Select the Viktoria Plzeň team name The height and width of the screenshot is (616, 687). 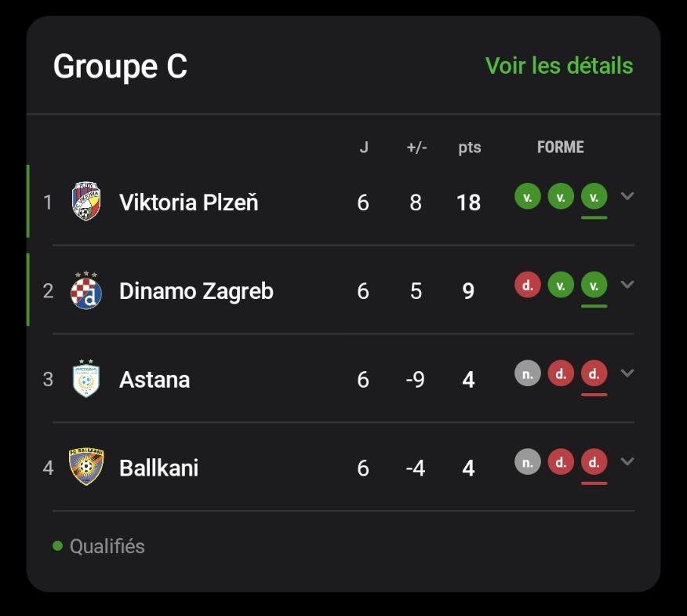pyautogui.click(x=189, y=202)
